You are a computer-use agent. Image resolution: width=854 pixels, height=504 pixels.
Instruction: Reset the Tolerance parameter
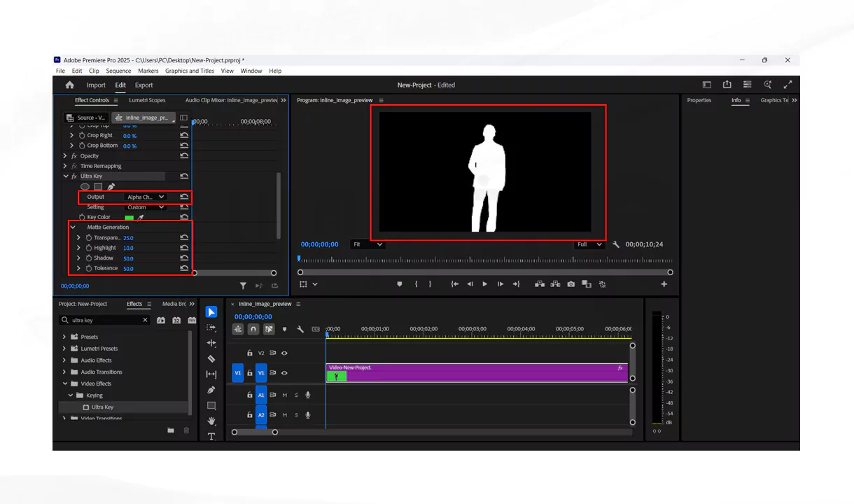tap(184, 268)
